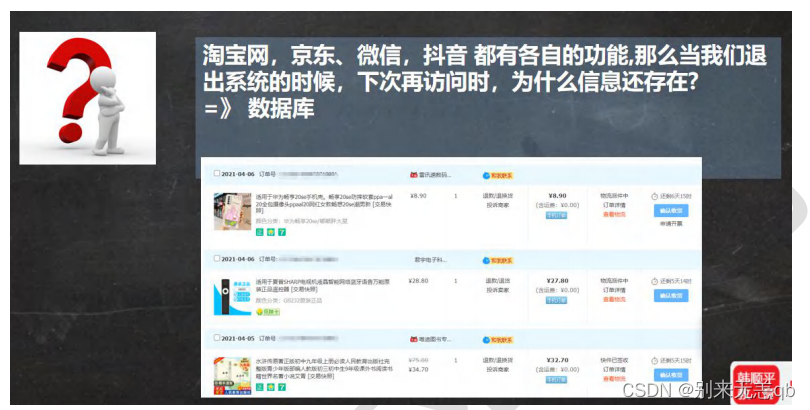This screenshot has height=410, width=810.
Task: Click the green 7-day return icon under the book
Action: coord(282,387)
